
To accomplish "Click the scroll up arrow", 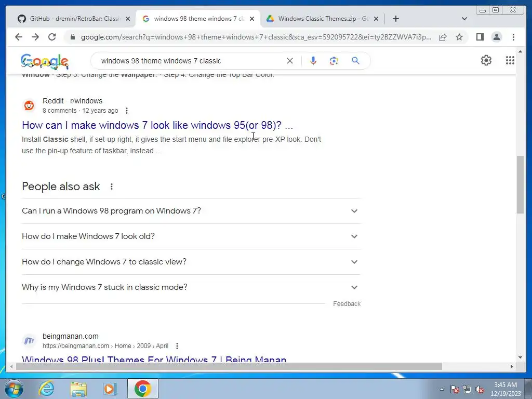I will pos(520,52).
